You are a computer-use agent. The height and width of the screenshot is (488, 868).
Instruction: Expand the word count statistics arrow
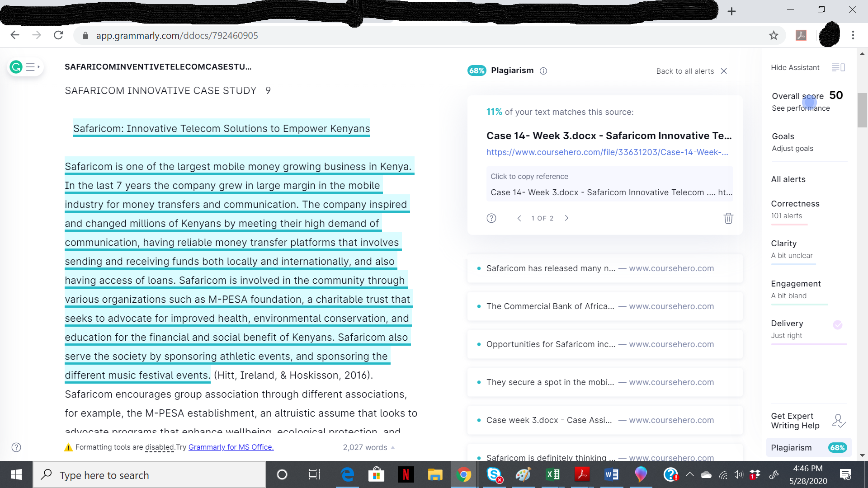coord(393,447)
